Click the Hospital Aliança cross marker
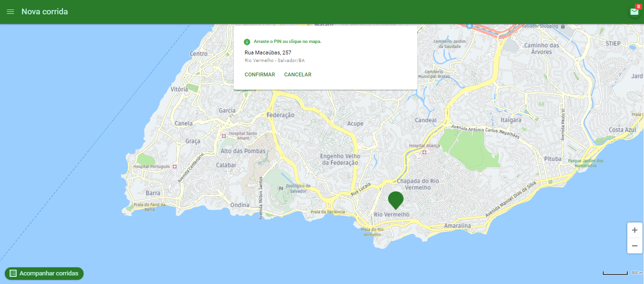 424,152
